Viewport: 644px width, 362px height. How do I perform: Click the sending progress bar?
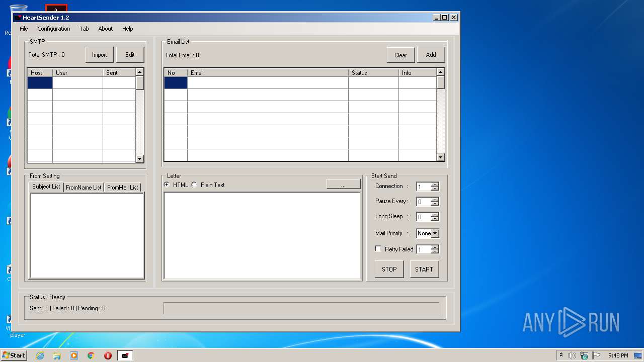tap(301, 308)
